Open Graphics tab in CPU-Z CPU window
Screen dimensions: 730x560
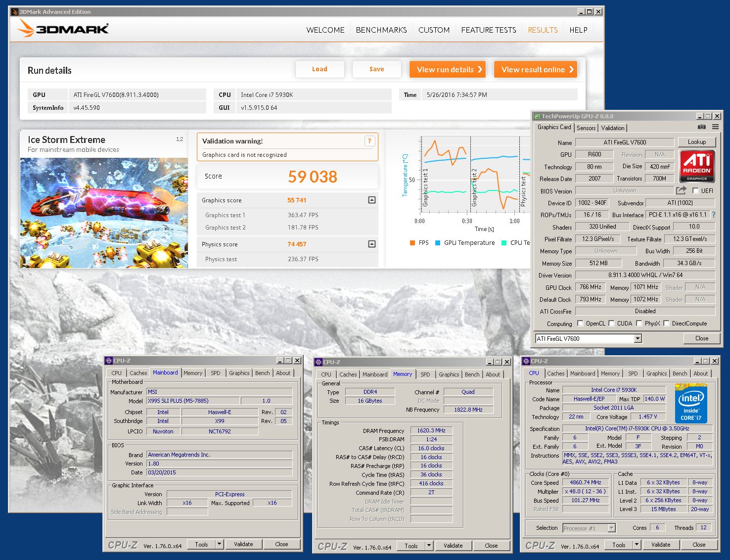coord(656,373)
